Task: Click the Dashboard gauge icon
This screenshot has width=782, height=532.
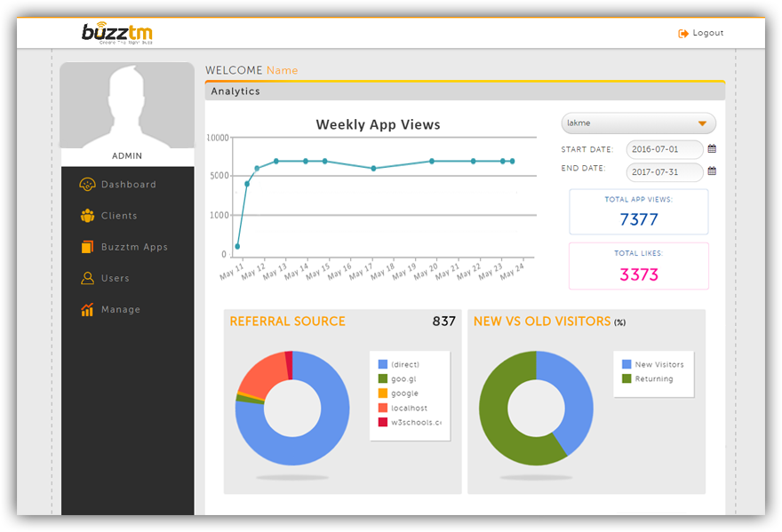Action: (x=87, y=185)
